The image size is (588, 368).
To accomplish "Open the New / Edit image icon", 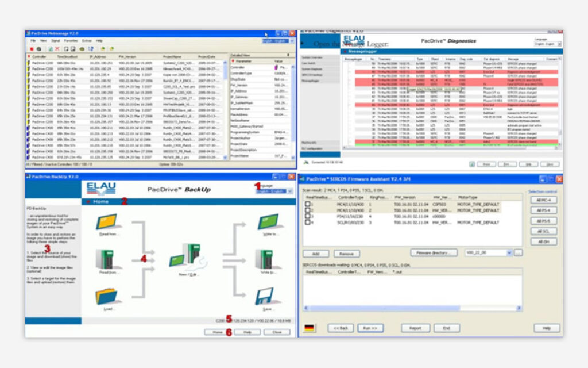I will coord(183,256).
